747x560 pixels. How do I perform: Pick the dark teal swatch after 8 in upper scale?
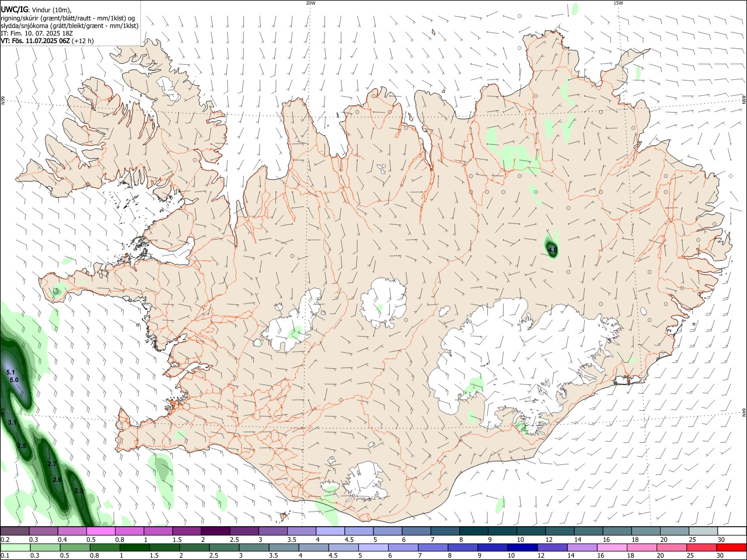click(473, 531)
